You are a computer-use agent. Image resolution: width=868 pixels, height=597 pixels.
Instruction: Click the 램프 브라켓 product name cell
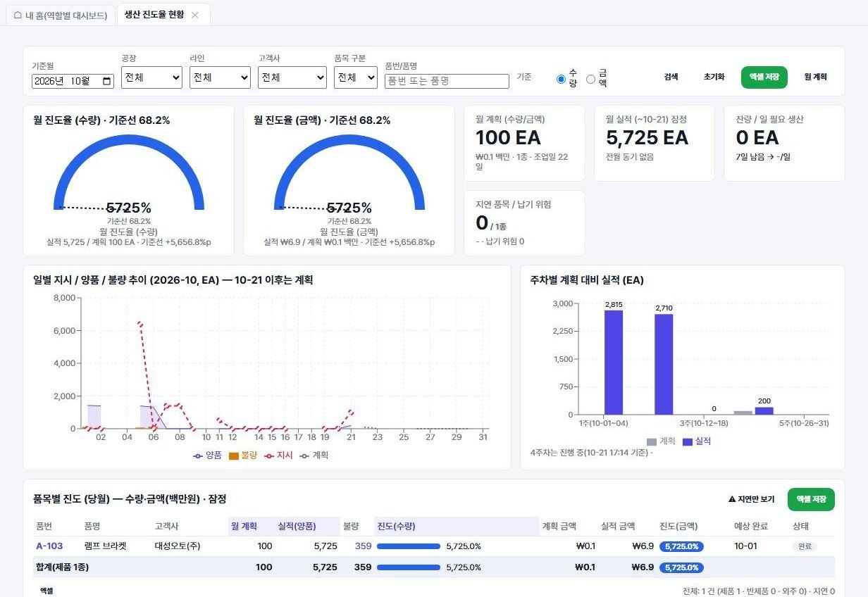[105, 546]
